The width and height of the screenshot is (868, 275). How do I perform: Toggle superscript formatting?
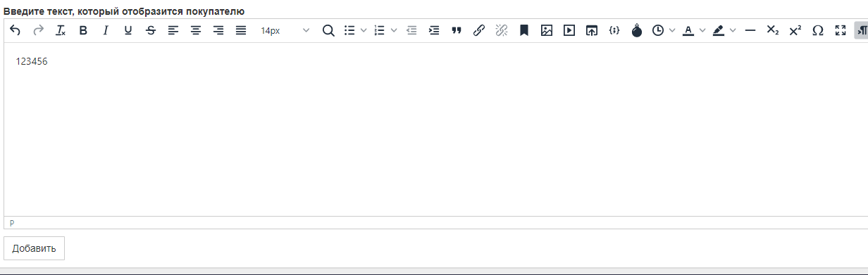[x=795, y=30]
